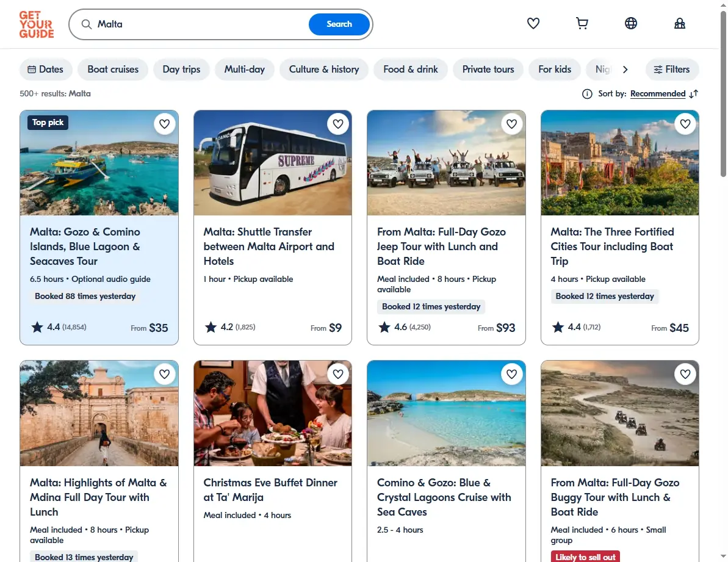
Task: Save Comino & Gozo Lagoons Cruise to wishlist
Action: (x=511, y=374)
